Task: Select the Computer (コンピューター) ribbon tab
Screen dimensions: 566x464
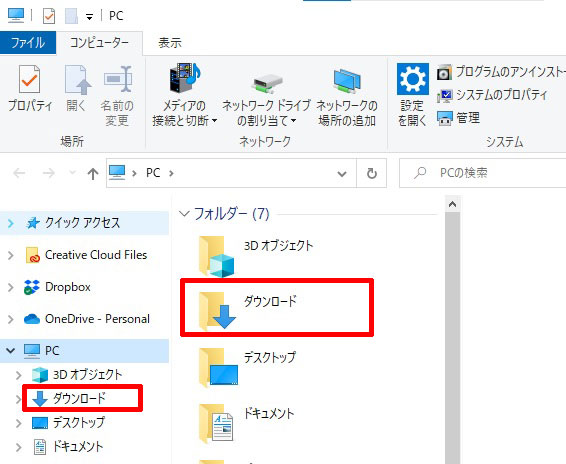Action: click(99, 43)
